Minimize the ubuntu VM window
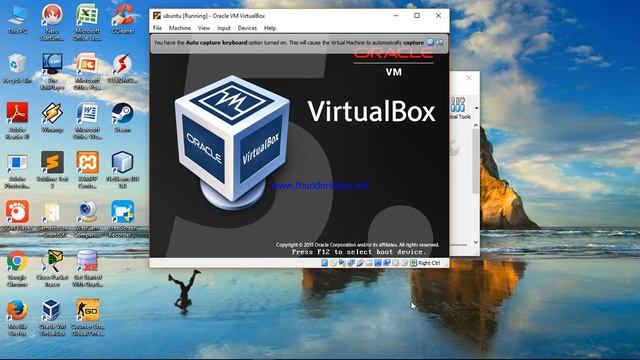This screenshot has height=360, width=640. 396,16
